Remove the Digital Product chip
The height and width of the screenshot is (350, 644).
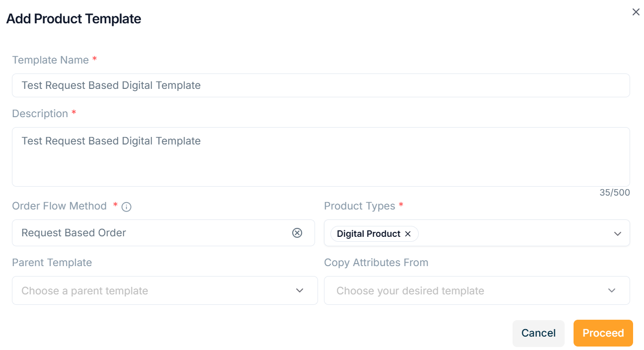pyautogui.click(x=408, y=234)
